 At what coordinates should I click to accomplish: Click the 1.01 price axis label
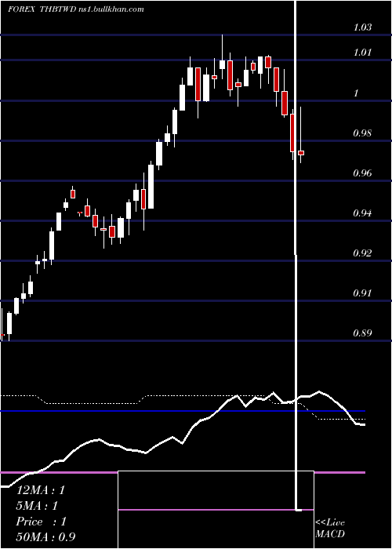[362, 53]
